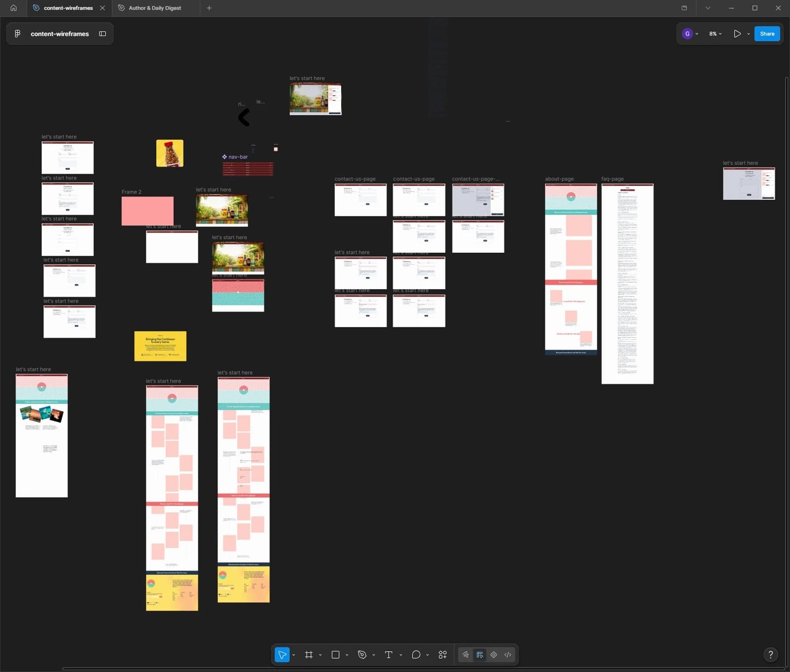
Task: Expand the Comment tool options chevron
Action: tap(428, 655)
